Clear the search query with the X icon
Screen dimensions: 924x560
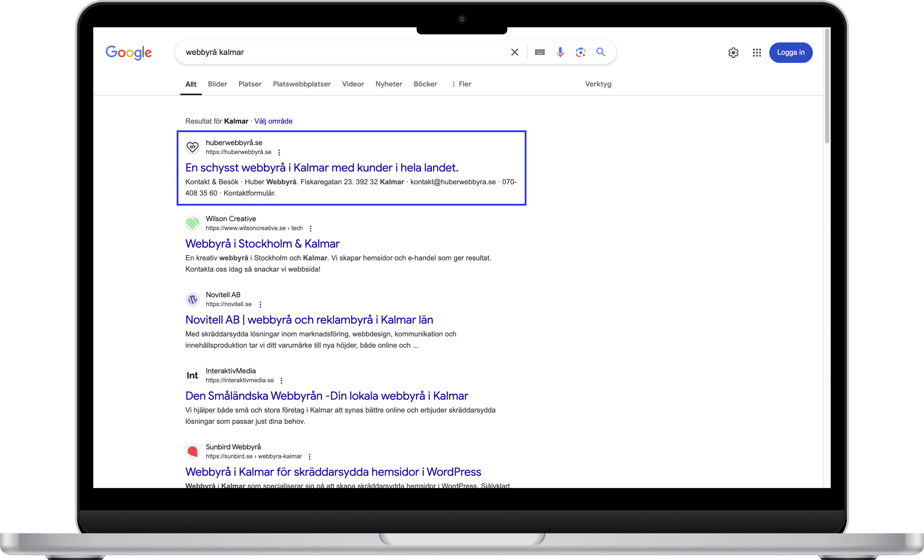(514, 52)
